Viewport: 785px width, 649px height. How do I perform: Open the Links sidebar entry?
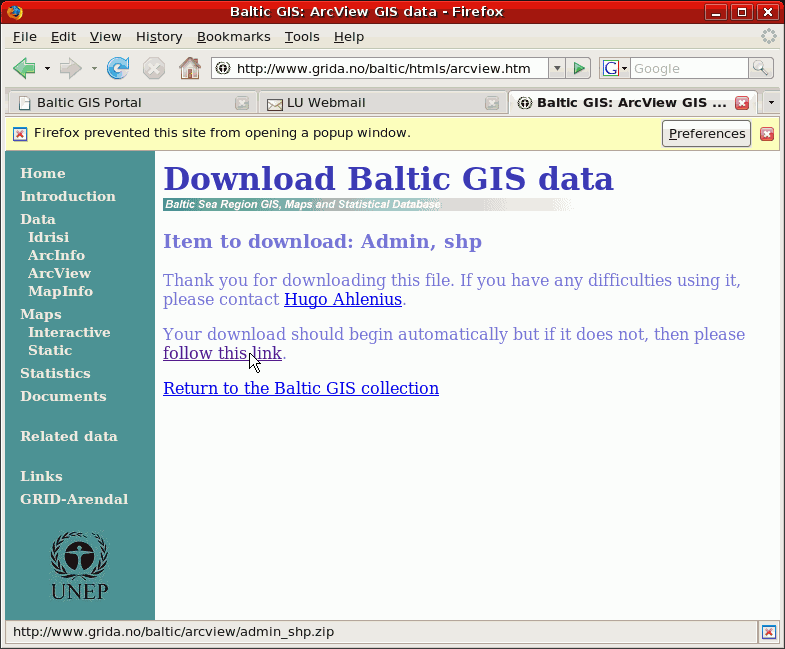tap(41, 477)
